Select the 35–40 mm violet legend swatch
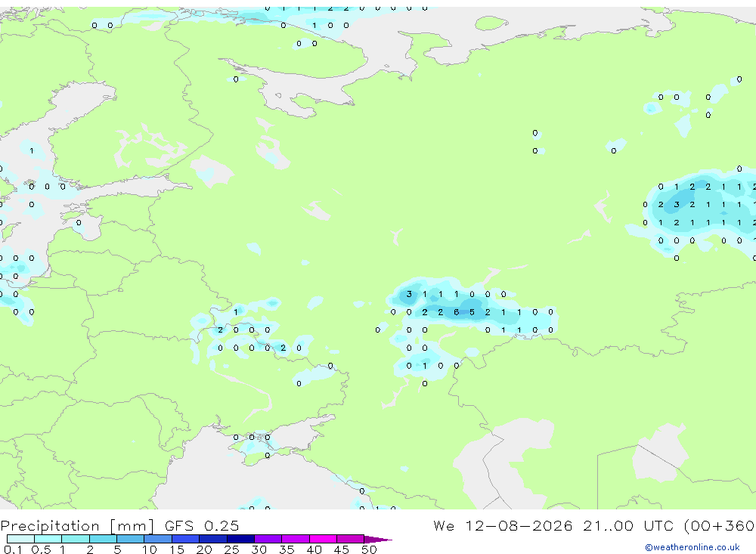 pos(295,539)
